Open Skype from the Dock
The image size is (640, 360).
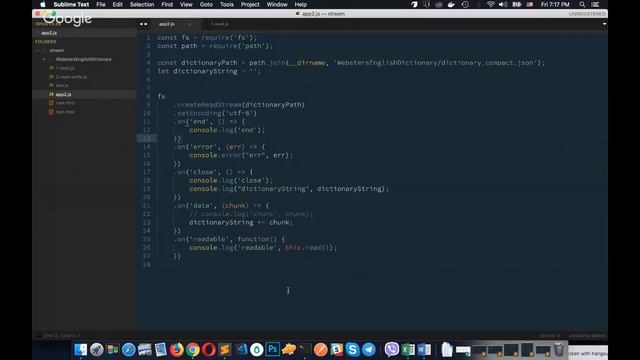353,350
